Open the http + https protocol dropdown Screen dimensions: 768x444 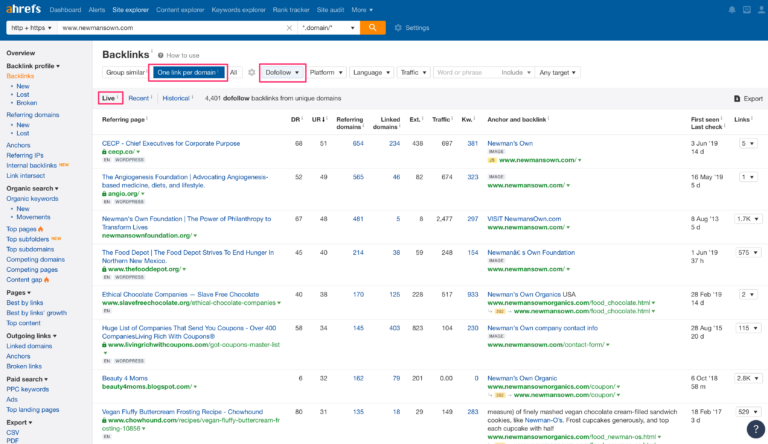(31, 28)
